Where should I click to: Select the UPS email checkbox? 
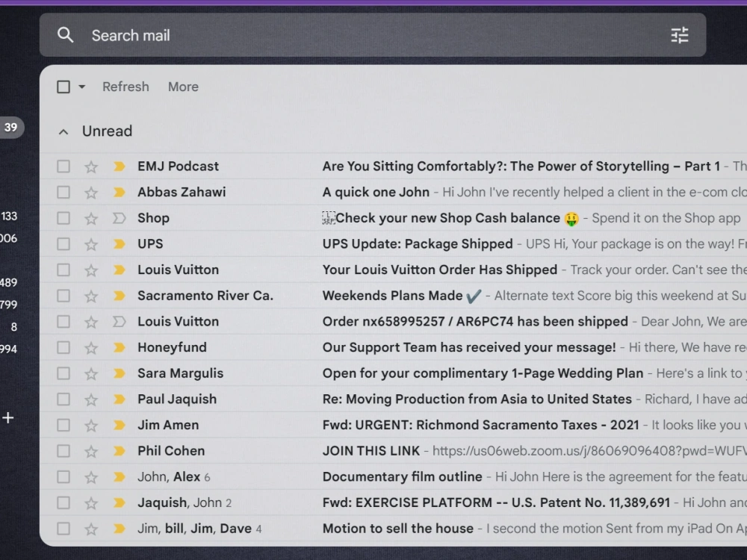tap(63, 244)
